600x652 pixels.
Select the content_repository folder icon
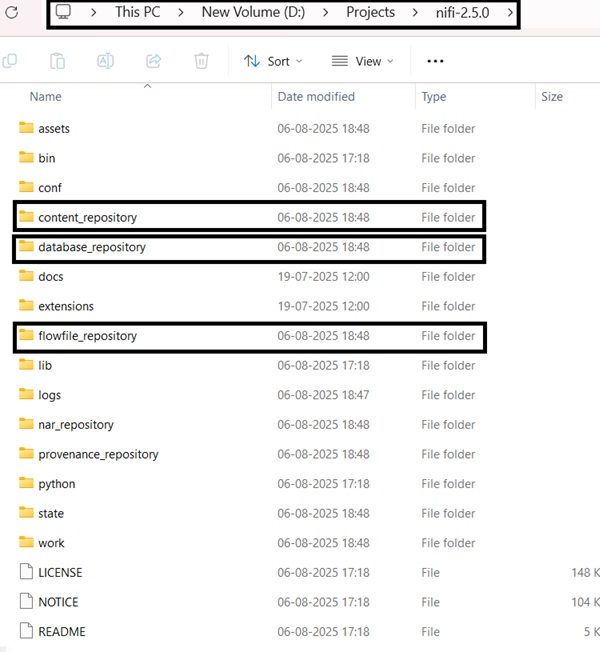(x=26, y=216)
